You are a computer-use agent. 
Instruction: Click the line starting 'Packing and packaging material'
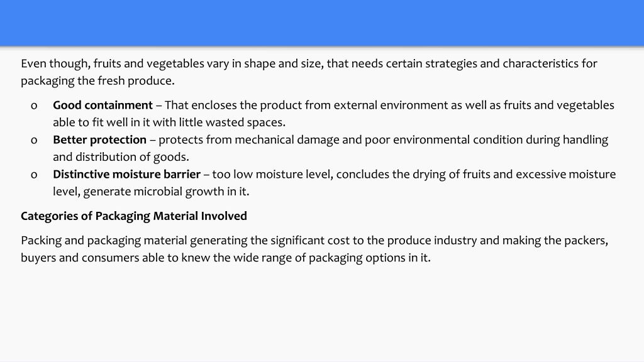(x=314, y=241)
